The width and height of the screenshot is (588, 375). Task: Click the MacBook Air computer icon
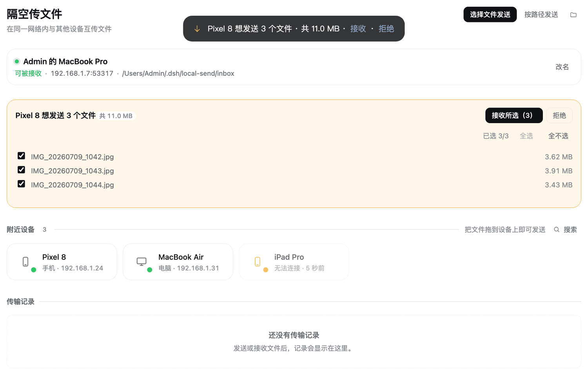point(142,262)
